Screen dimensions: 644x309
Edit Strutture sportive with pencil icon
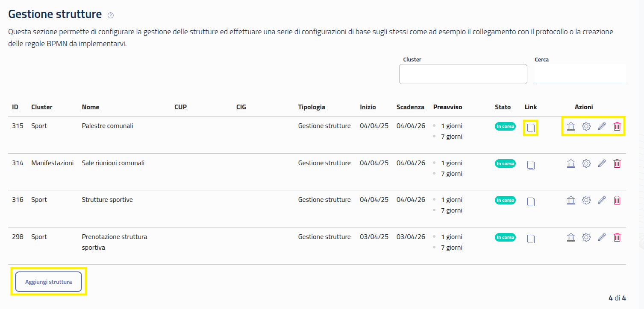click(x=602, y=200)
